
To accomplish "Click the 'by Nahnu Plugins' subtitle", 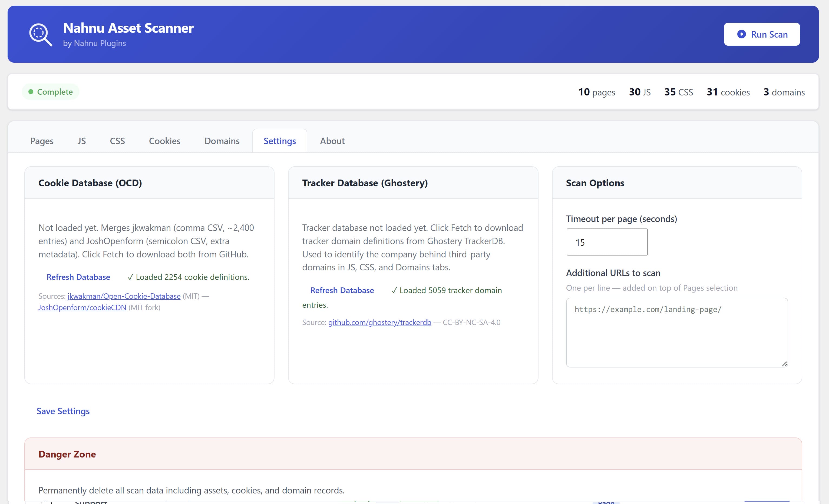I will click(95, 43).
